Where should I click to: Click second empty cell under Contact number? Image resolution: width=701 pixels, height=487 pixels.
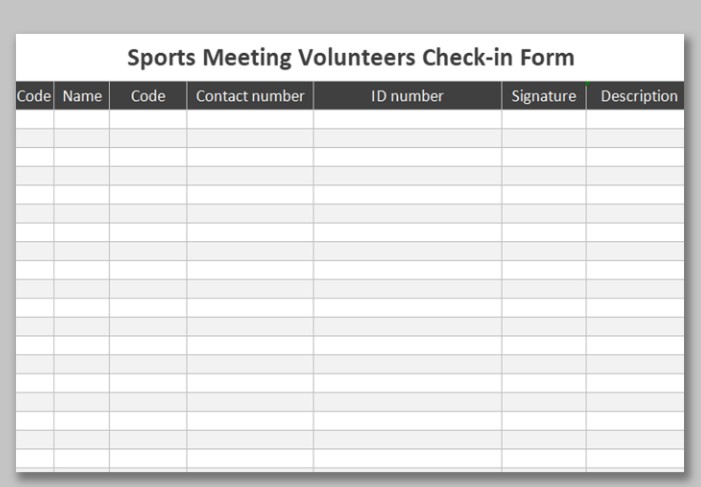point(250,138)
